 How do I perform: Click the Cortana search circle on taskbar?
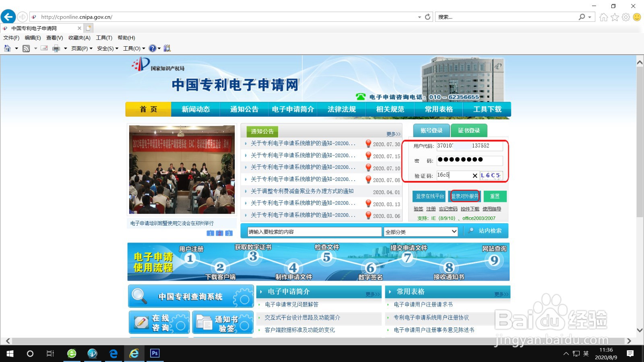click(x=30, y=354)
